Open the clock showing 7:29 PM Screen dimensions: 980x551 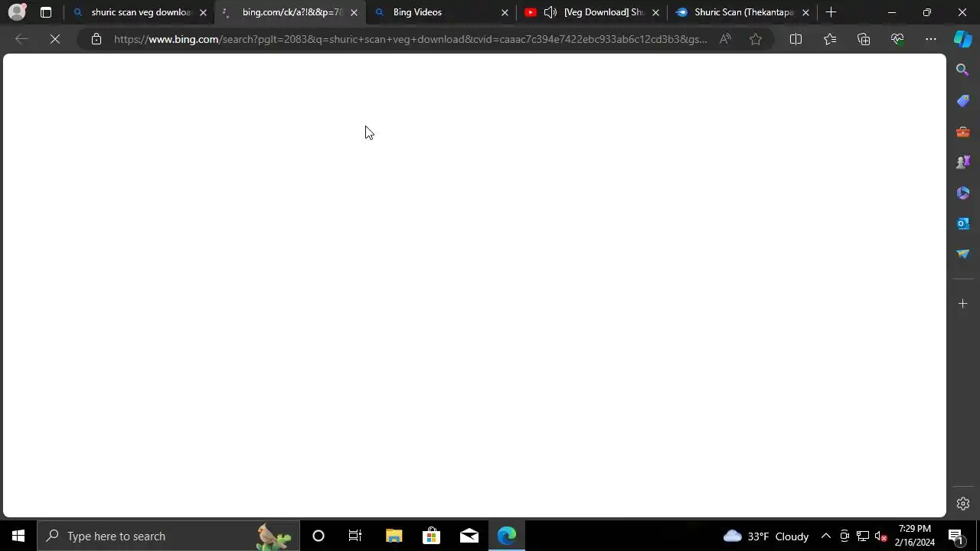915,536
